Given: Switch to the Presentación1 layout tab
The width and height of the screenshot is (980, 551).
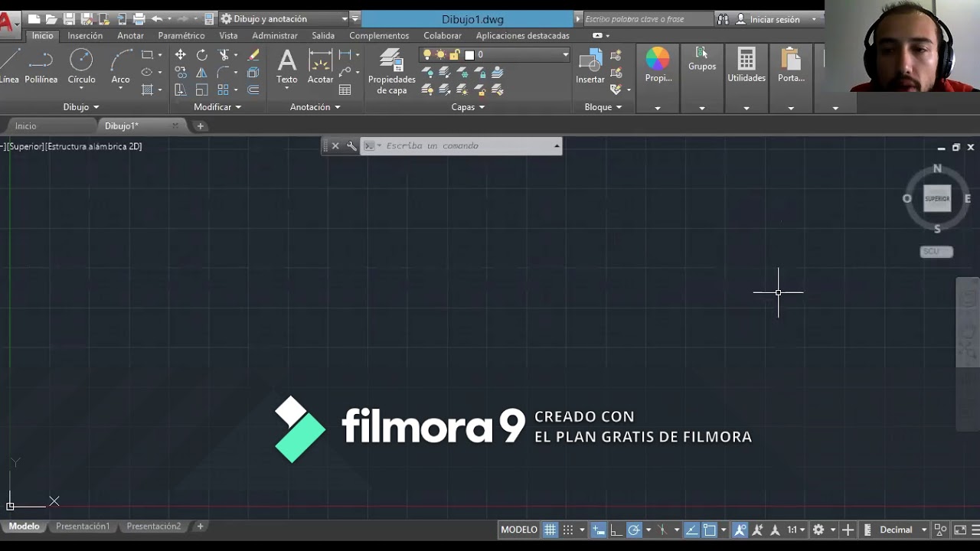Looking at the screenshot, I should point(83,527).
